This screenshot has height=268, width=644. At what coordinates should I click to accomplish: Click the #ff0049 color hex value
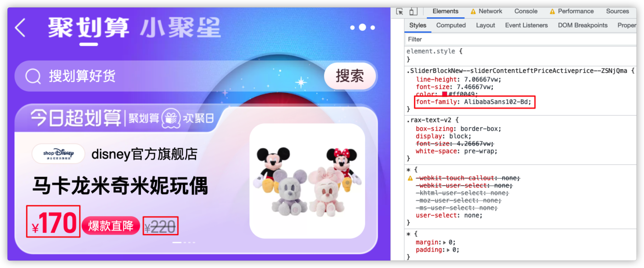click(x=461, y=94)
